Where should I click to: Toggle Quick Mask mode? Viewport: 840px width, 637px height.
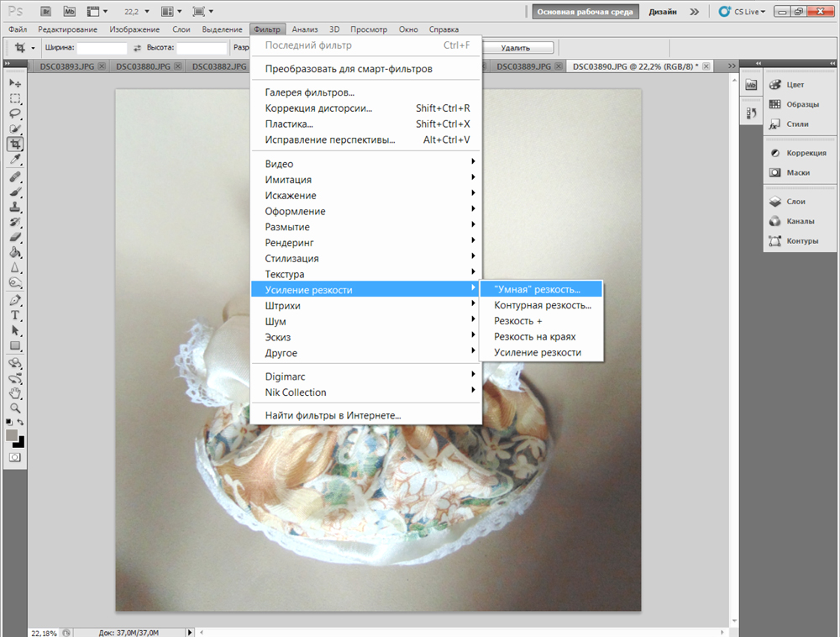[x=14, y=457]
